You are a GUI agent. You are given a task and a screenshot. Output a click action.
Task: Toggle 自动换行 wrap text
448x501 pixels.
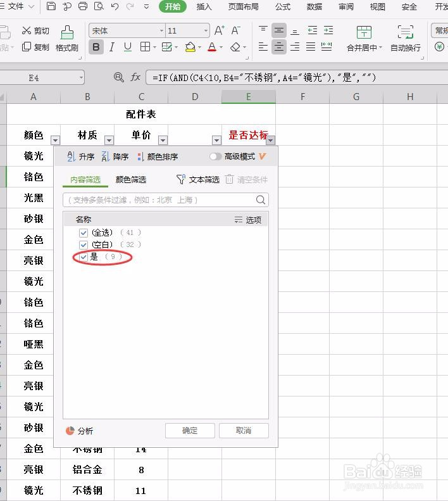tap(406, 39)
